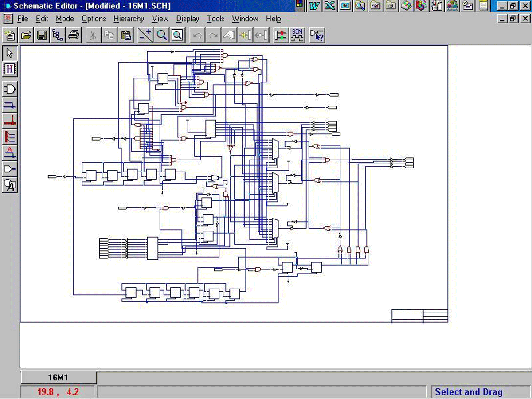The height and width of the screenshot is (399, 532).
Task: Click the red-green integrity test icon
Action: click(x=280, y=35)
